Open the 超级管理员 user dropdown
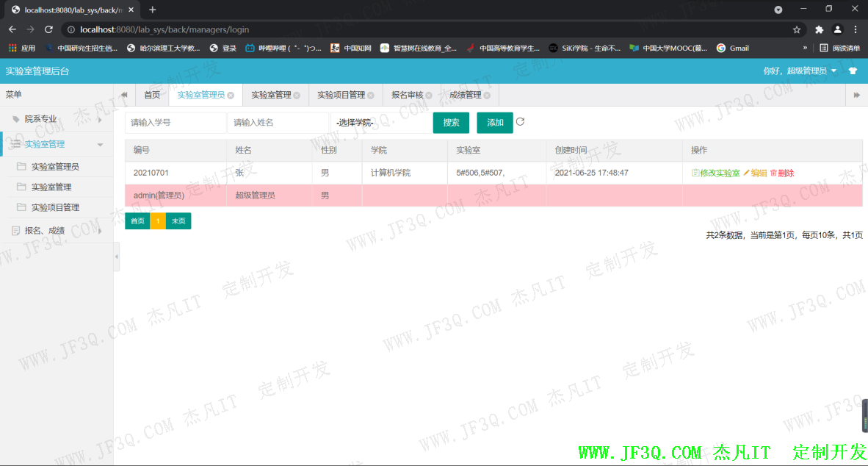This screenshot has height=466, width=868. pyautogui.click(x=800, y=71)
